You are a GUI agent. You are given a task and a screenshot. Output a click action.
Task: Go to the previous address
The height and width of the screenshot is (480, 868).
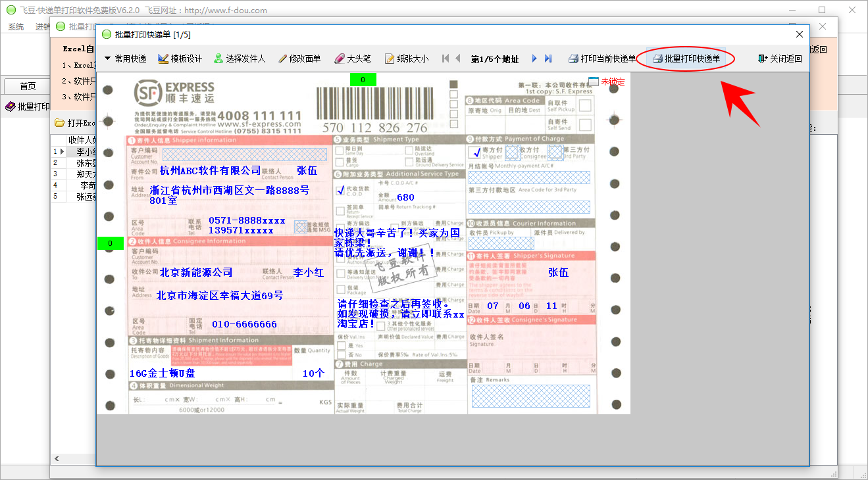pos(458,59)
